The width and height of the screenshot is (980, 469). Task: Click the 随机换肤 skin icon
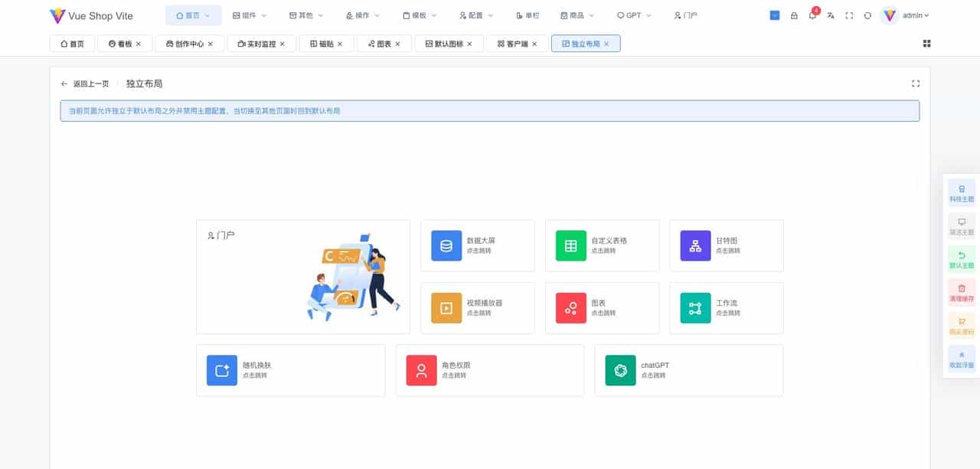(220, 370)
